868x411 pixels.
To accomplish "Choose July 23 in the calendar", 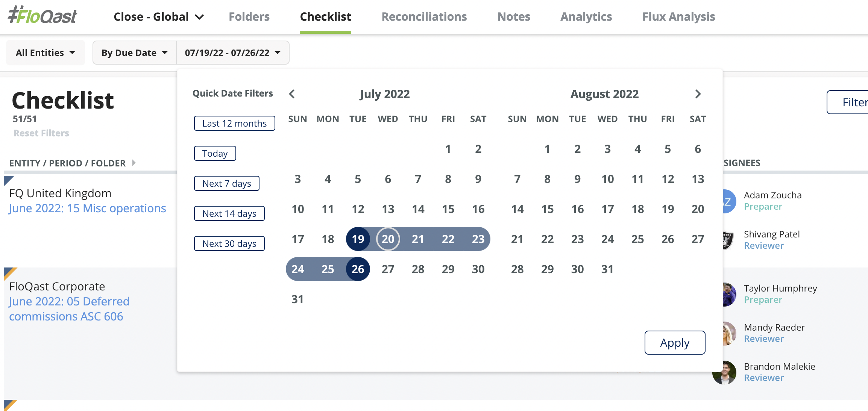I will 478,239.
